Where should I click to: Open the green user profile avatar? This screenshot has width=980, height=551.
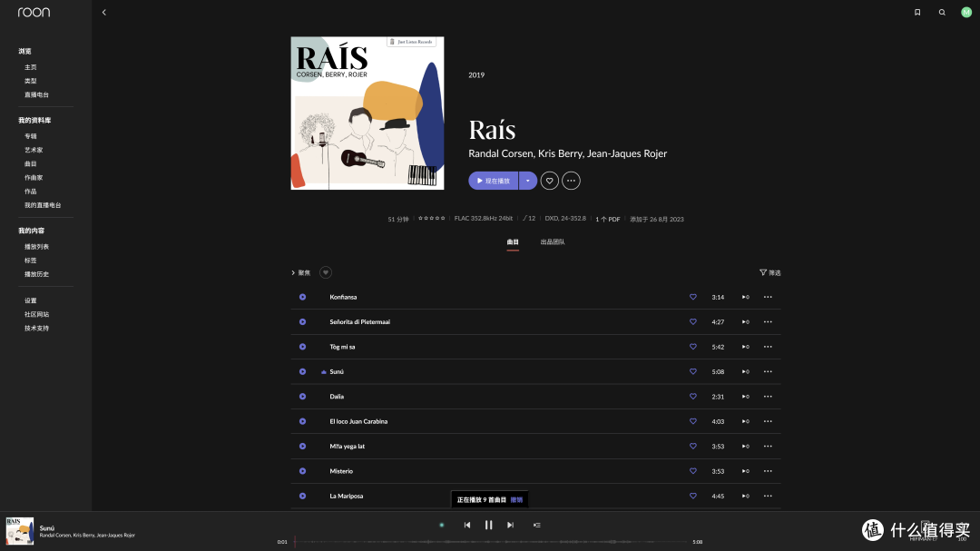point(966,12)
